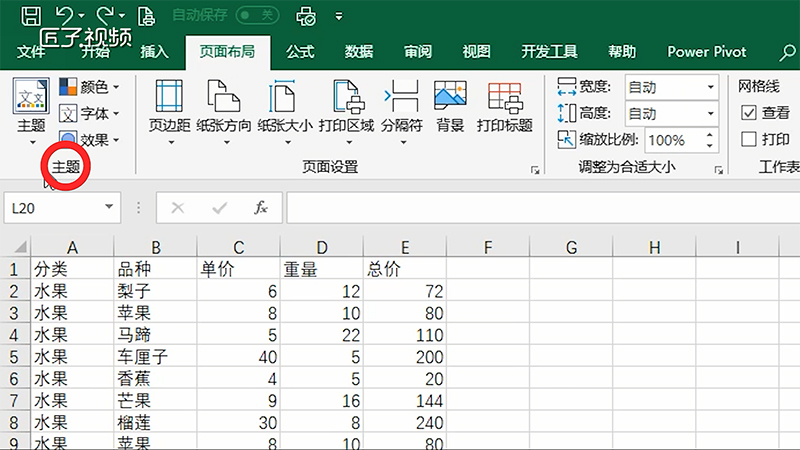
Task: Switch to the Data (数据) tab
Action: pos(359,52)
